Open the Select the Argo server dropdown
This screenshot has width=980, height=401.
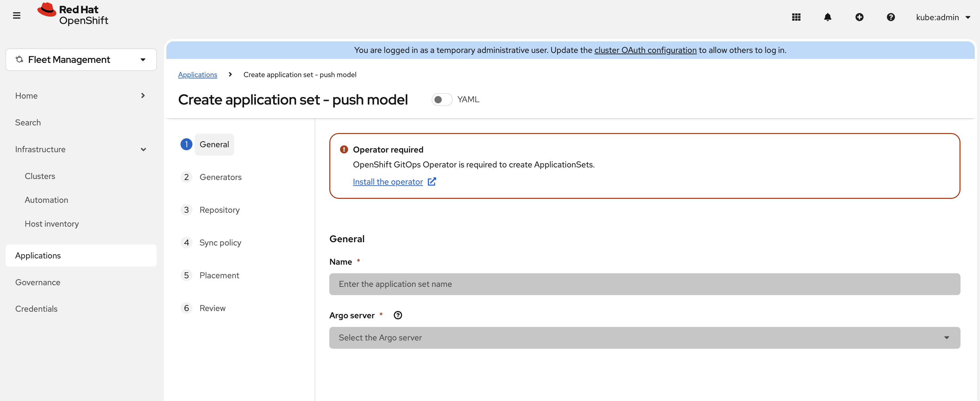[644, 338]
